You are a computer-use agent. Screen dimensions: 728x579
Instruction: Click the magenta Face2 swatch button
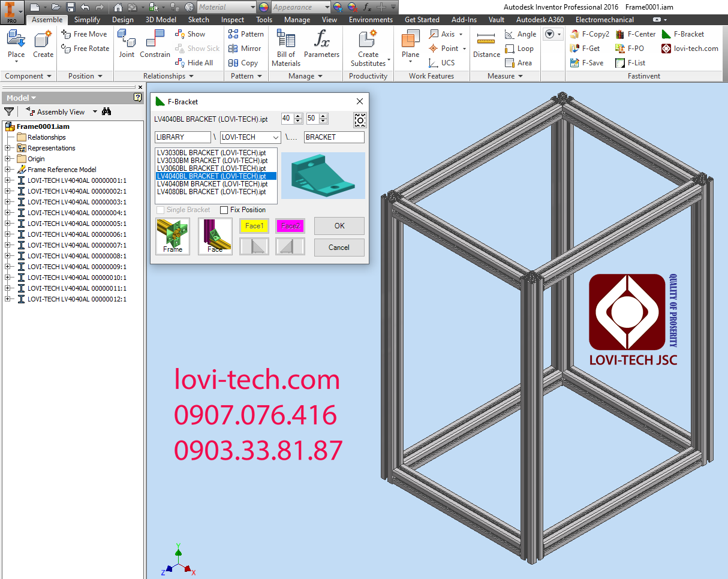[290, 226]
